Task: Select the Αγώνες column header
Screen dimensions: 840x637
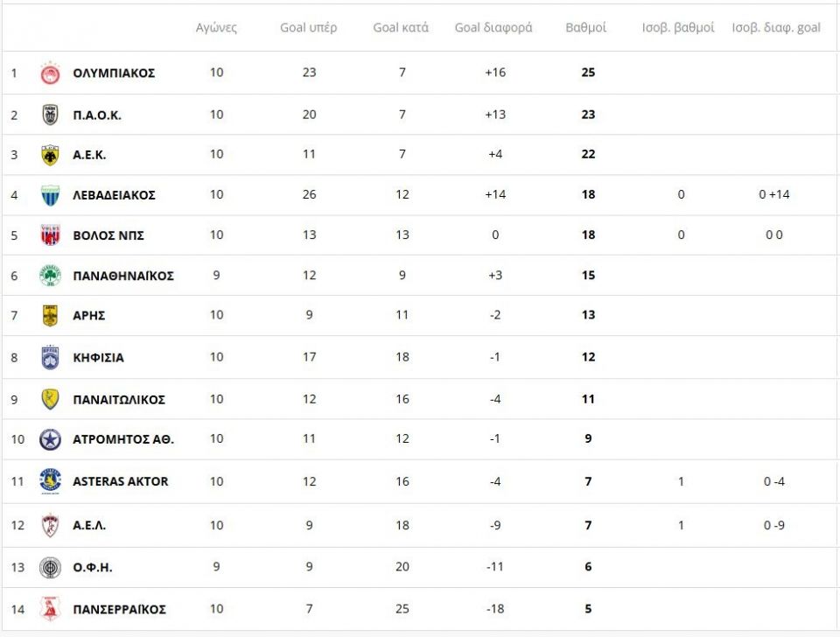Action: click(216, 27)
